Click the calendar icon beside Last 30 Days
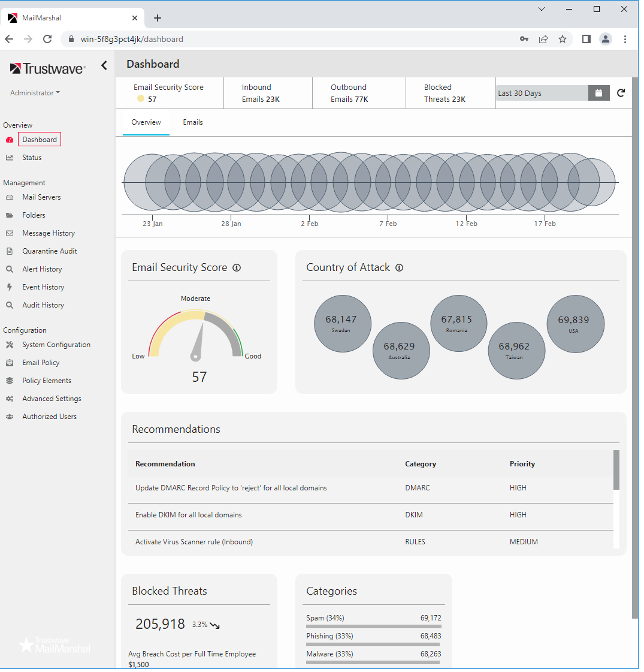The height and width of the screenshot is (672, 644). (x=598, y=93)
